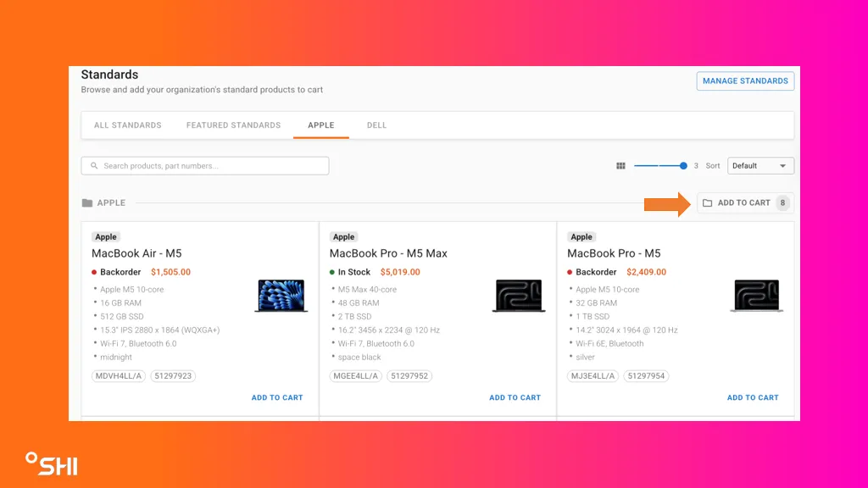868x488 pixels.
Task: Click the 51297952 part number chip
Action: pyautogui.click(x=409, y=375)
